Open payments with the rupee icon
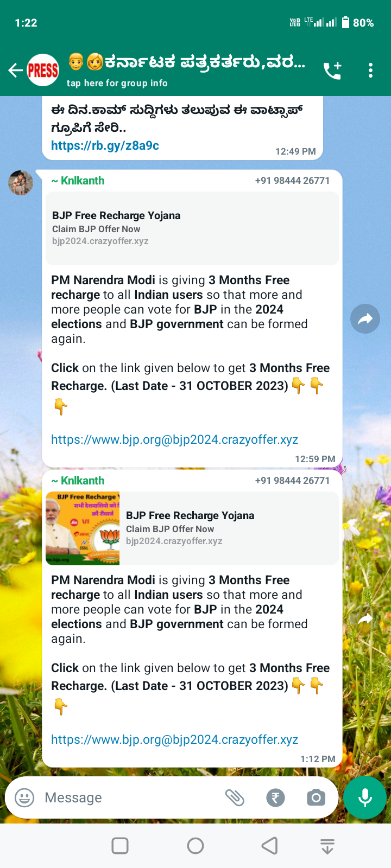This screenshot has height=868, width=391. click(x=275, y=797)
